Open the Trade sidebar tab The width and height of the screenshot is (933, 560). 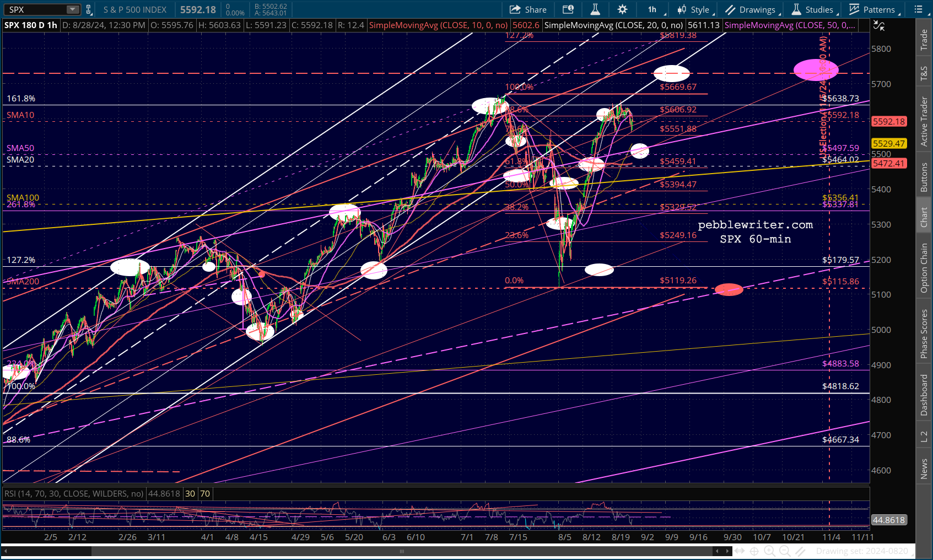click(x=924, y=40)
